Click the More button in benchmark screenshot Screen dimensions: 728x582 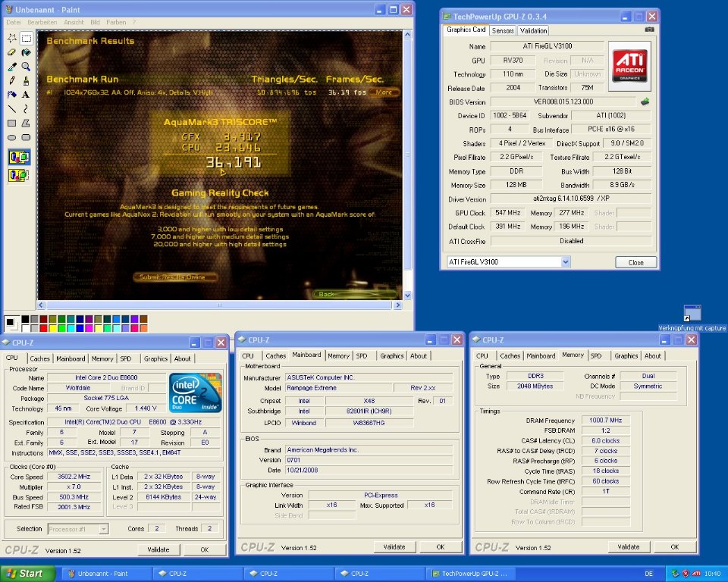[x=384, y=92]
